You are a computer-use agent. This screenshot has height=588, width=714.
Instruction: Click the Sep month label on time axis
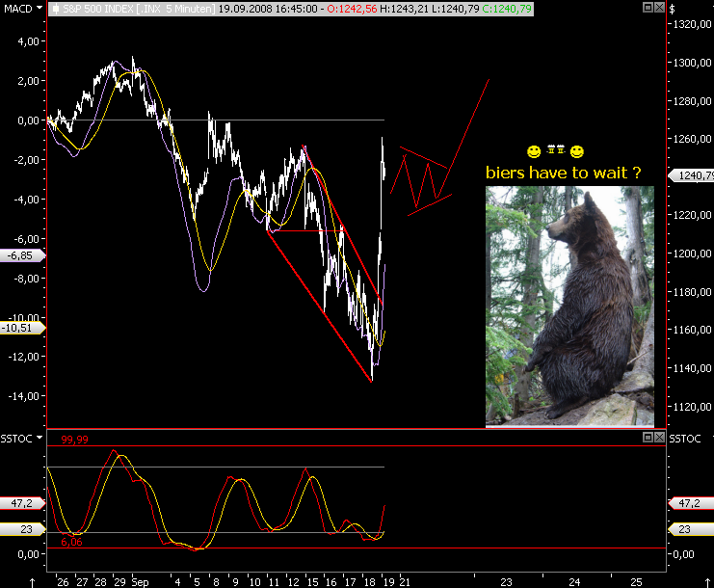pos(141,582)
